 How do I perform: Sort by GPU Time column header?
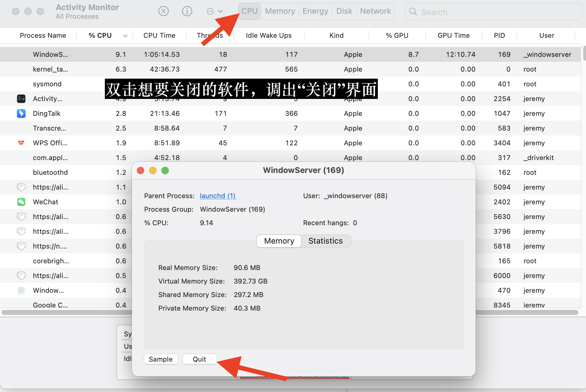pos(453,35)
